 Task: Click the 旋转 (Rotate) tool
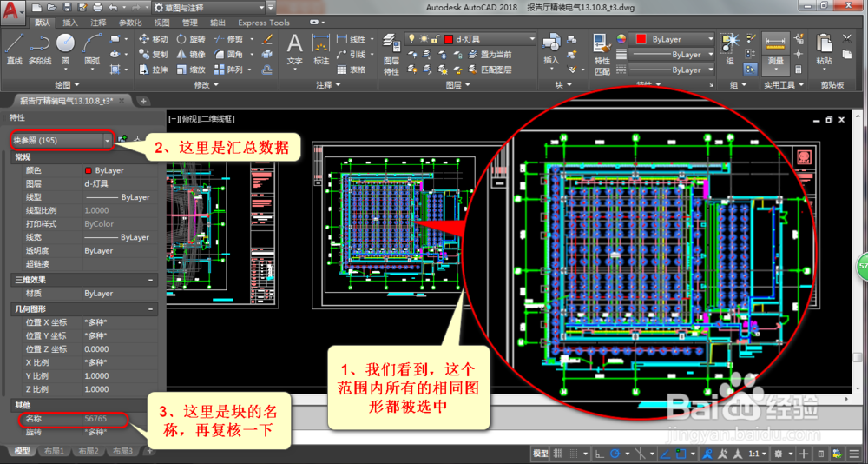[191, 39]
